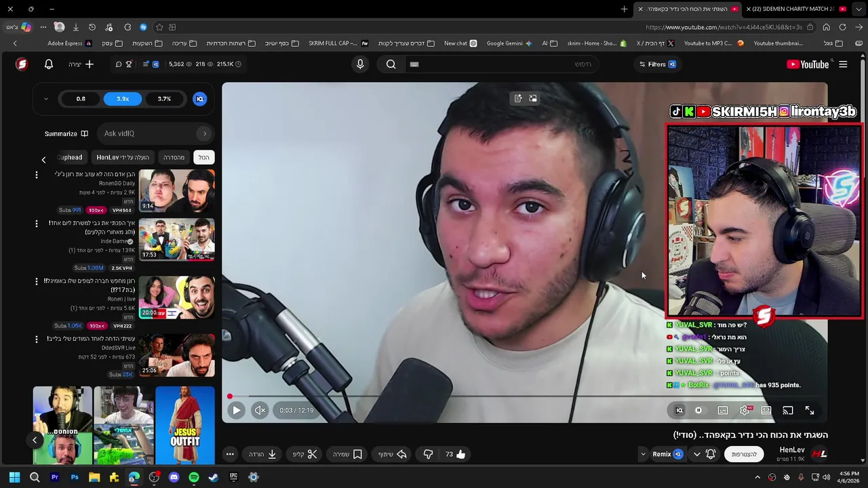Like the video showing 73 likes
Image resolution: width=868 pixels, height=488 pixels.
pyautogui.click(x=456, y=454)
